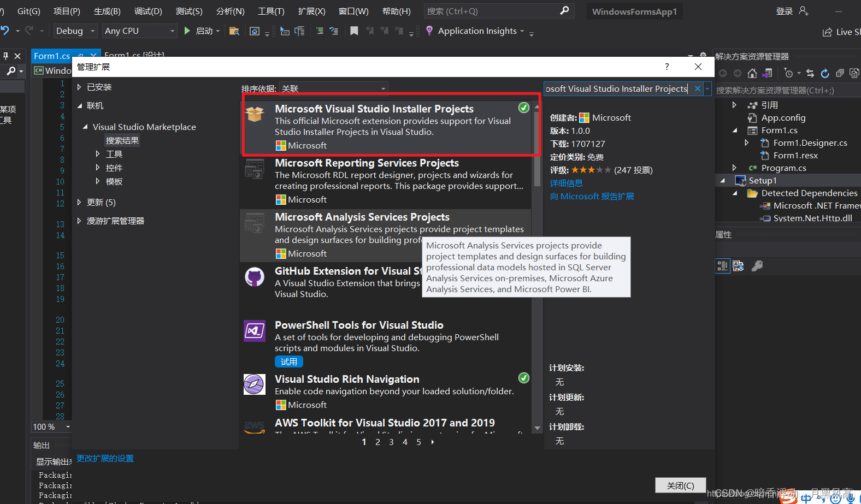Viewport: 861px width, 504px height.
Task: Click the 关闭(C) button
Action: coord(680,485)
